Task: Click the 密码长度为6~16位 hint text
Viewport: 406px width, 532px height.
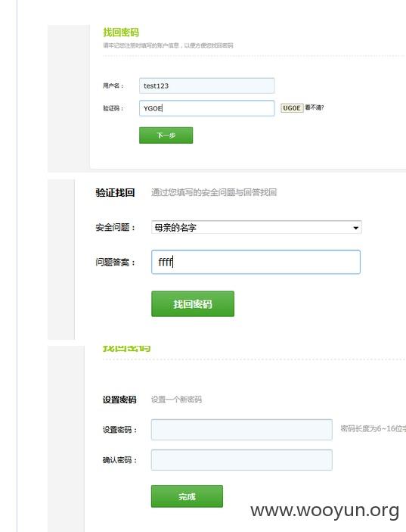Action: coord(373,428)
